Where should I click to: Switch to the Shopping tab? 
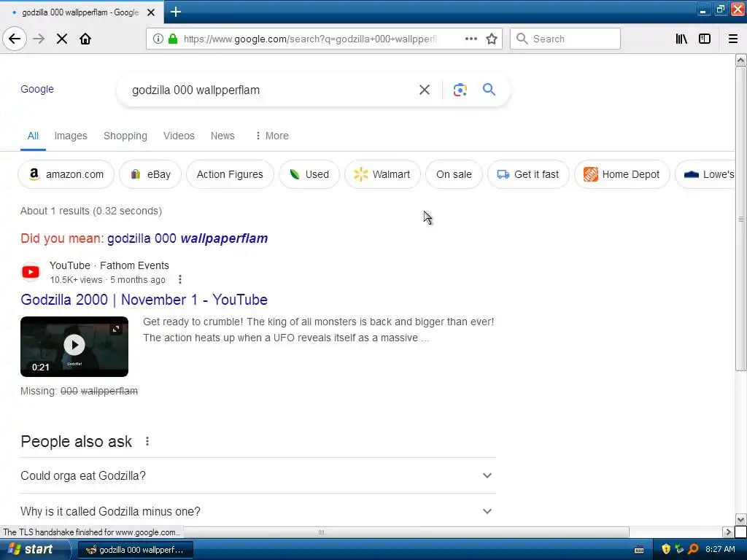point(125,136)
